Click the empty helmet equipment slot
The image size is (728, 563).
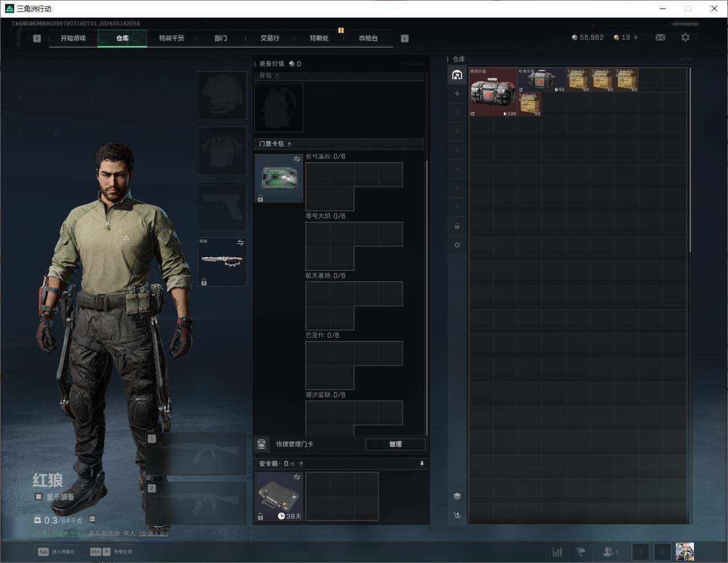pyautogui.click(x=223, y=95)
